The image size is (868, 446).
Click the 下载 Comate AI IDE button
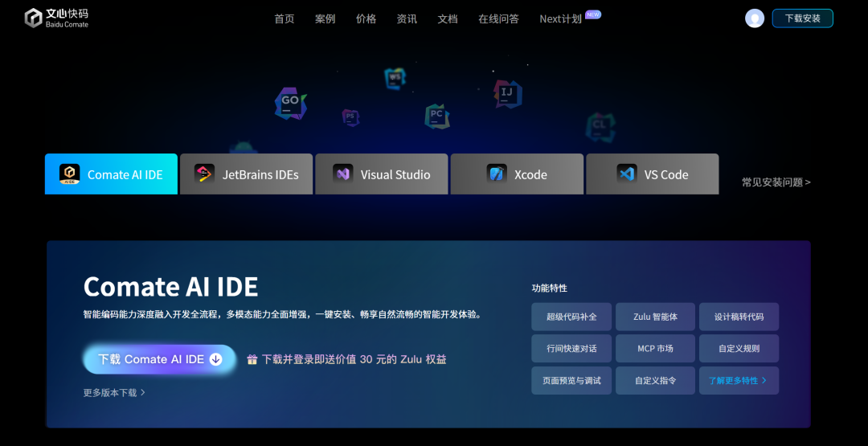click(159, 359)
